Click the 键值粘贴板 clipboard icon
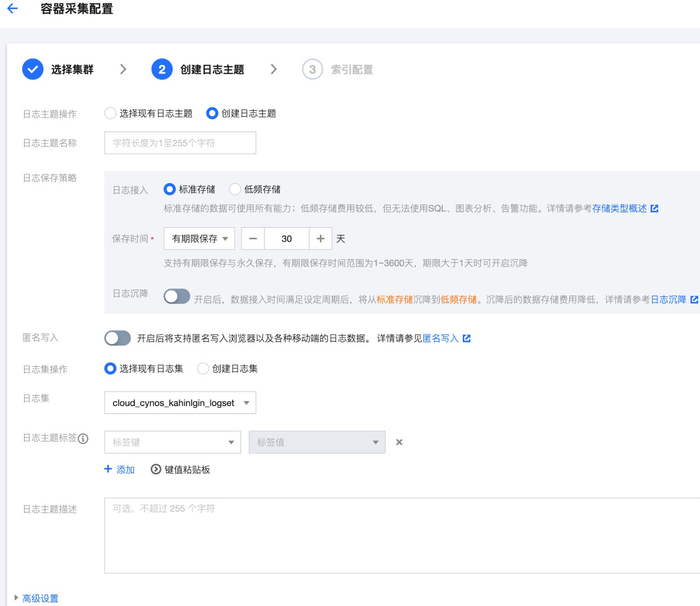Viewport: 700px width, 606px height. [x=156, y=469]
